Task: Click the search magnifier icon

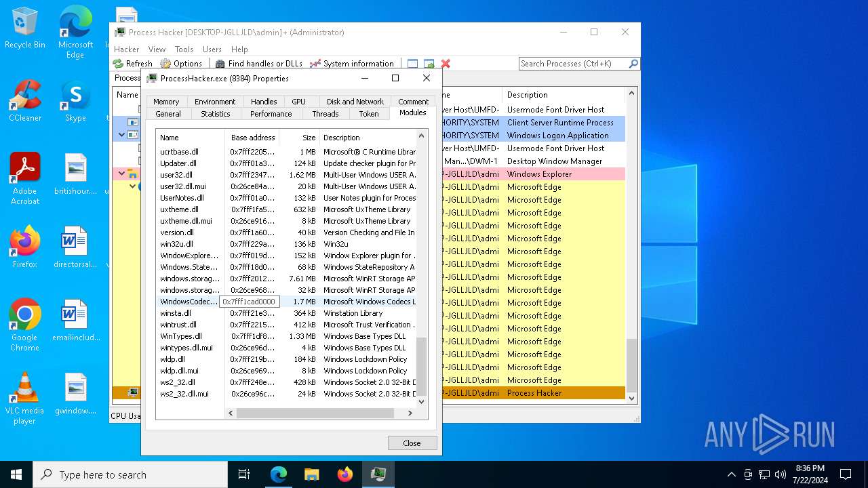Action: pos(633,64)
